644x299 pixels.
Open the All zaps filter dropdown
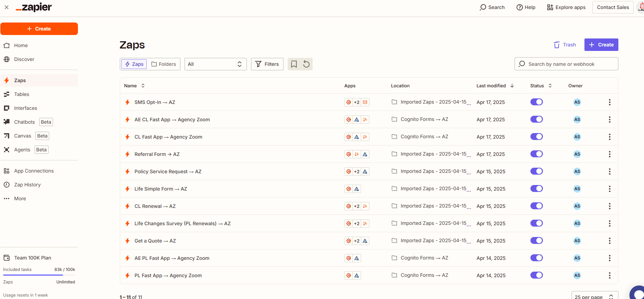point(215,64)
